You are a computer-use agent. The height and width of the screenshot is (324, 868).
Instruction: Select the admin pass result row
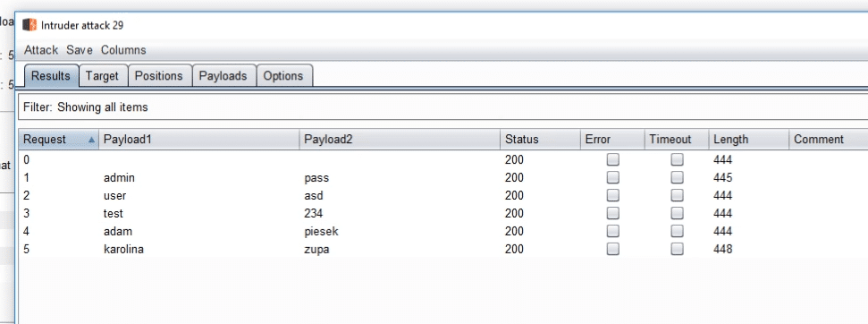tap(442, 178)
